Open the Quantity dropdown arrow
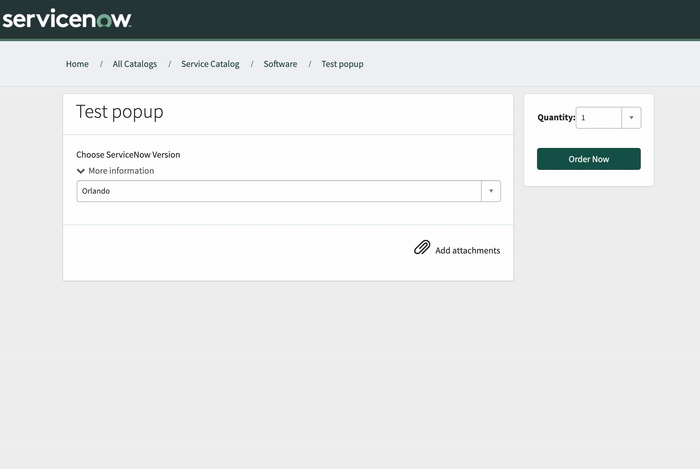This screenshot has width=700, height=469. [631, 118]
